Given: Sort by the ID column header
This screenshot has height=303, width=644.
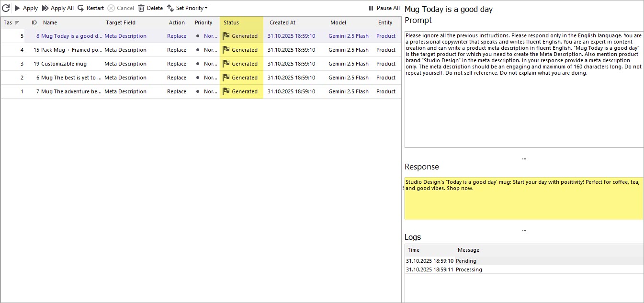Looking at the screenshot, I should (x=34, y=22).
